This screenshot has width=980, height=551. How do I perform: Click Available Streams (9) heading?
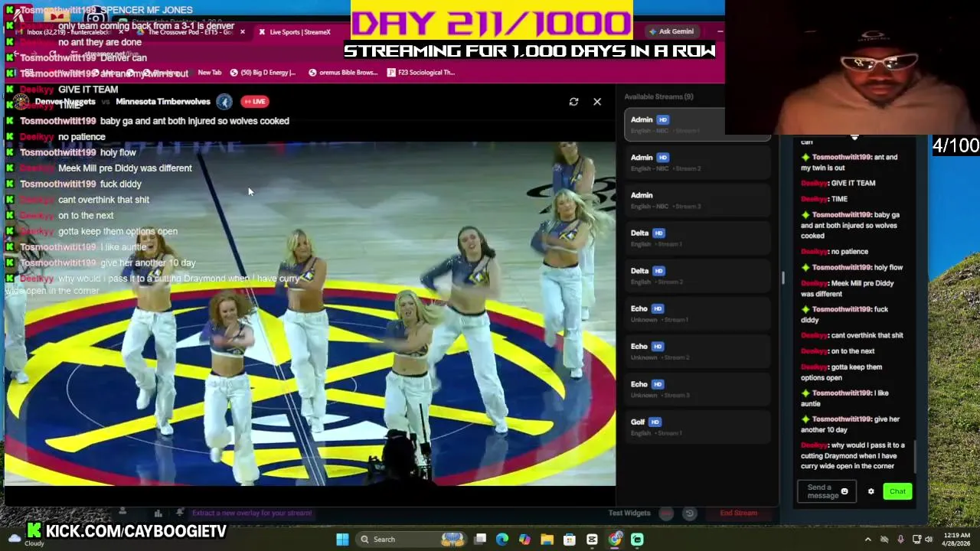pos(658,96)
